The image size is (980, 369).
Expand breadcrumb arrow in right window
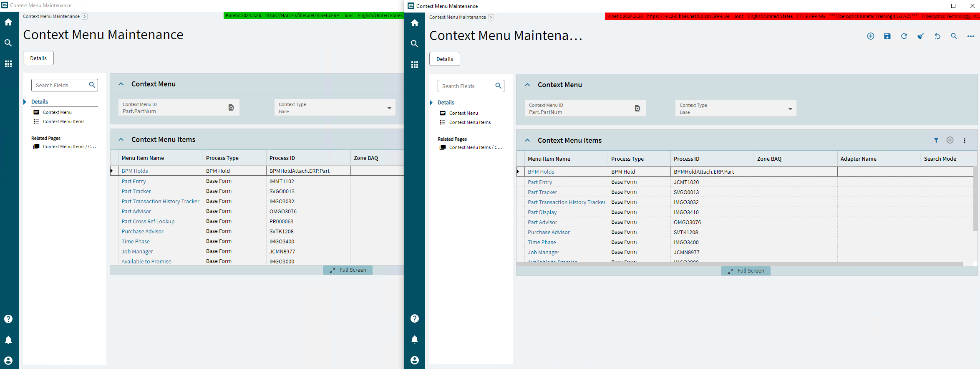click(x=491, y=18)
